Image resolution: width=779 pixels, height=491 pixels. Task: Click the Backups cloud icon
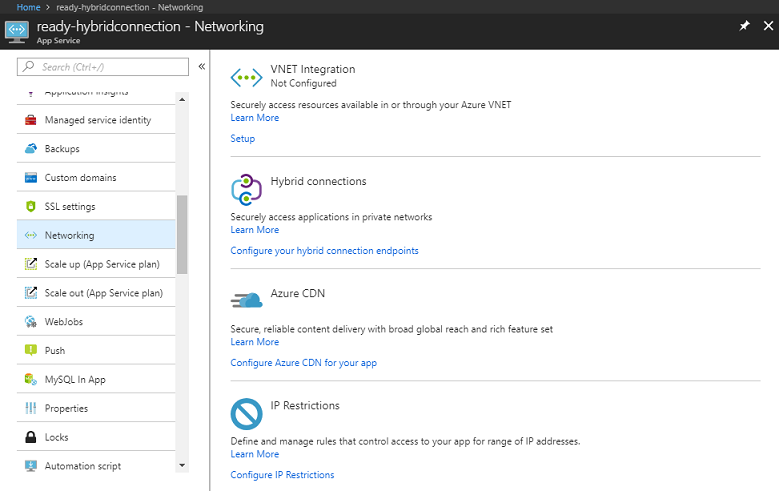click(x=31, y=149)
